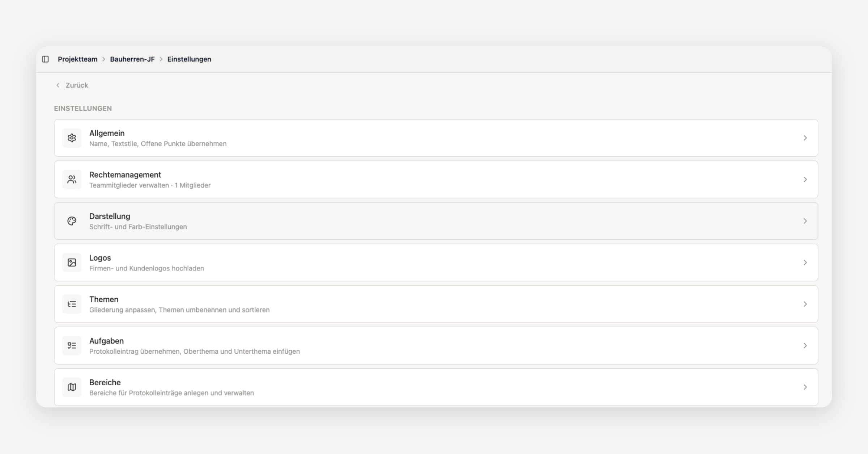Expand Rechtemanagement via its right chevron

click(x=805, y=180)
